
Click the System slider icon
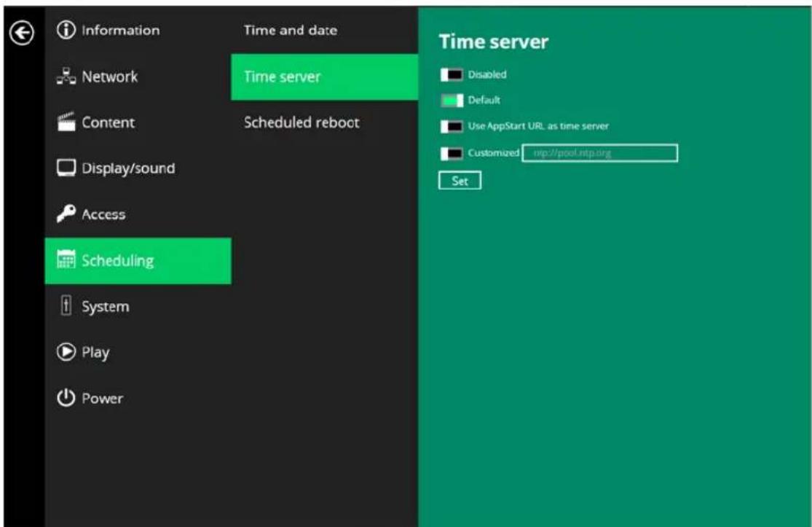tap(66, 305)
